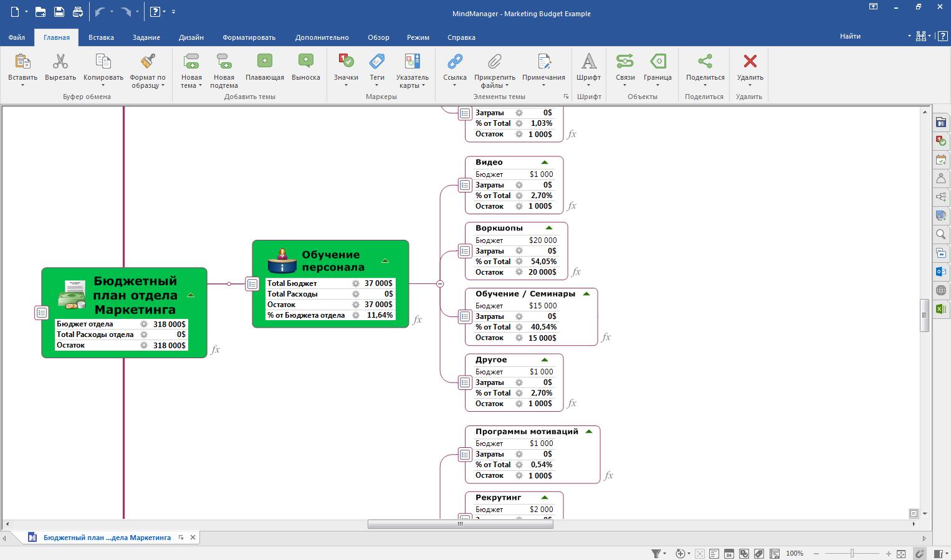
Task: Open the search pane magnifier in the sidebar
Action: [x=941, y=234]
